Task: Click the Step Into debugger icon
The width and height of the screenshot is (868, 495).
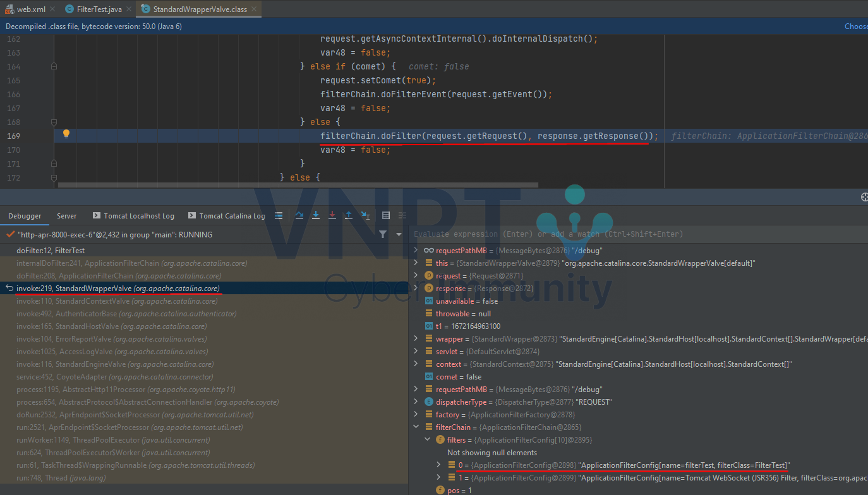Action: pyautogui.click(x=316, y=215)
